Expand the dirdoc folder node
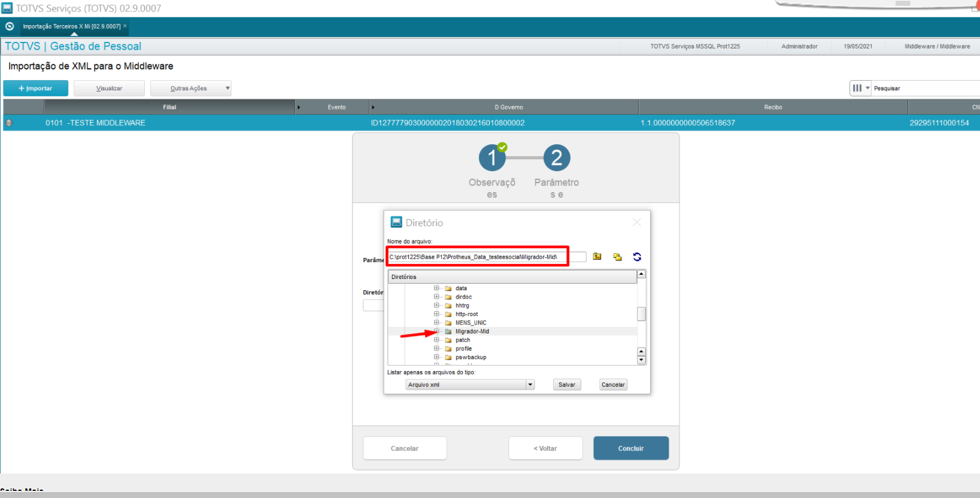 pyautogui.click(x=436, y=297)
